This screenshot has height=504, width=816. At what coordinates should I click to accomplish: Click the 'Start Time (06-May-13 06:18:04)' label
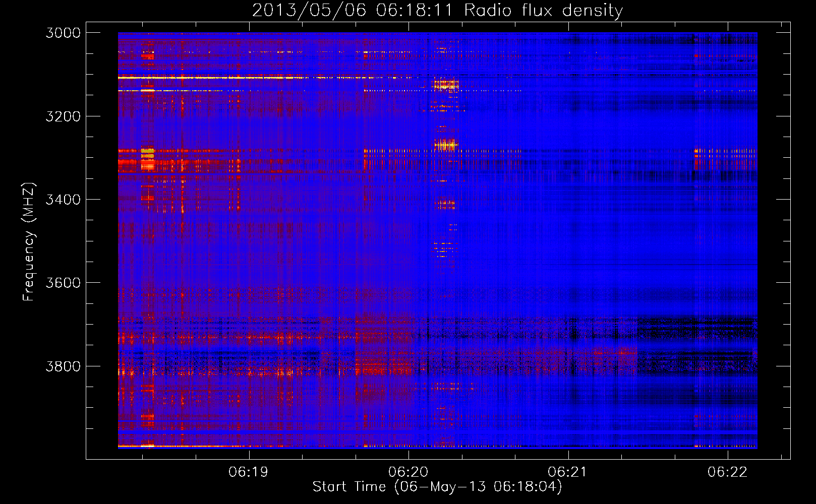[x=437, y=487]
